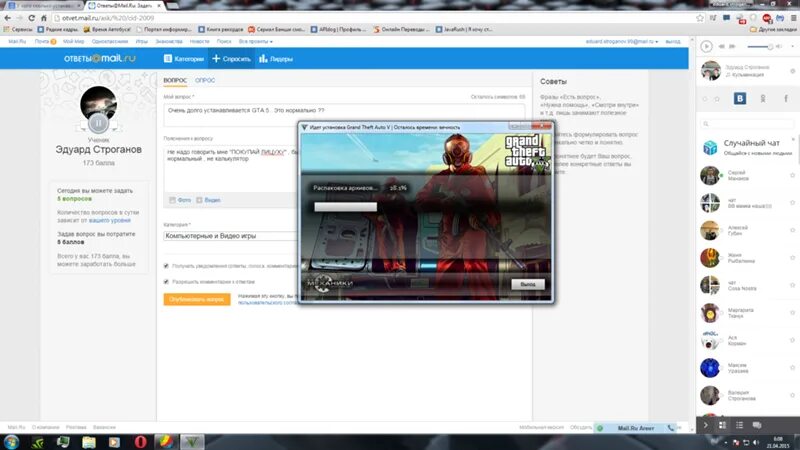Image resolution: width=800 pixels, height=450 pixels.
Task: Search contacts in the sidebar search field
Action: point(747,123)
